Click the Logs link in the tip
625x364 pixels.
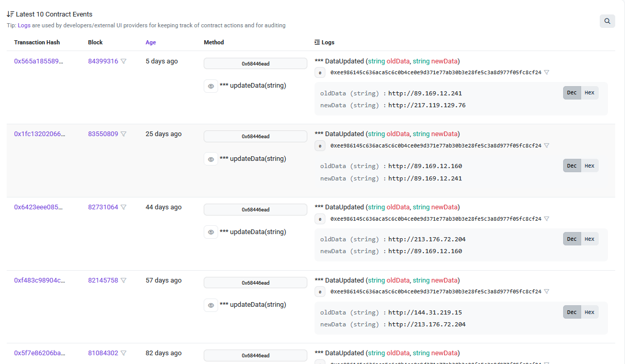click(24, 25)
